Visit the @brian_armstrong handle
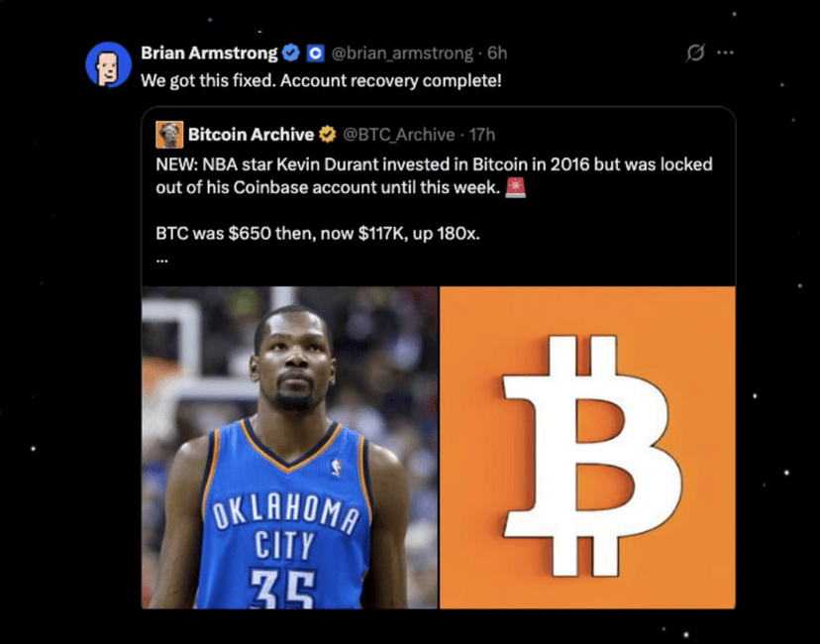The height and width of the screenshot is (644, 820). 402,53
